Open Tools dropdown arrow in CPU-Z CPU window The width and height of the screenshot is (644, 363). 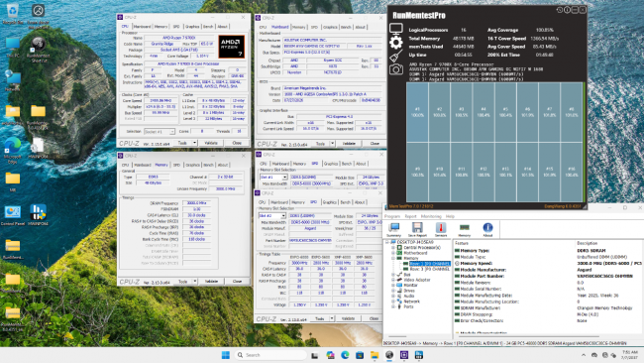pos(194,143)
